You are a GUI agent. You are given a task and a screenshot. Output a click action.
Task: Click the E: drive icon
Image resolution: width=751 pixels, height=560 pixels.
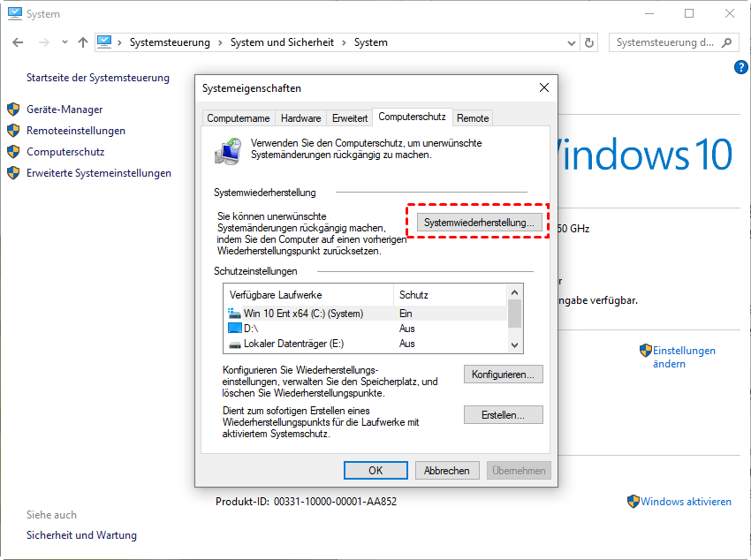(x=235, y=344)
